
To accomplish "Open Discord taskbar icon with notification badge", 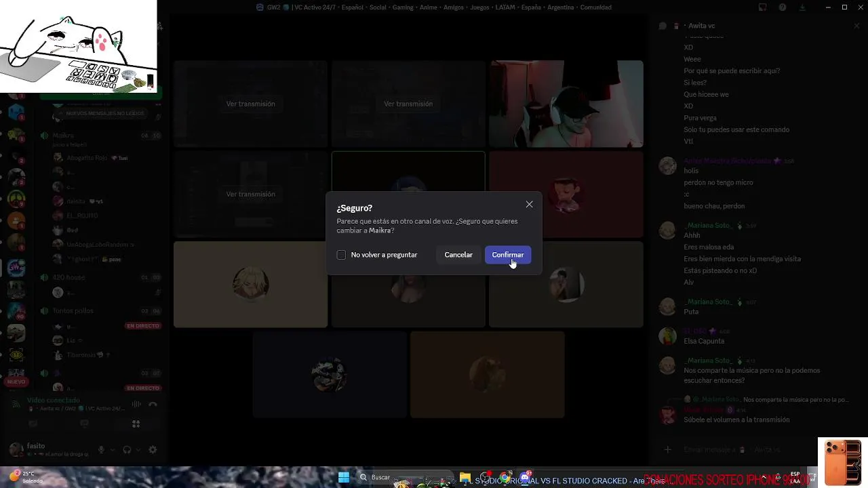I will pos(525,478).
